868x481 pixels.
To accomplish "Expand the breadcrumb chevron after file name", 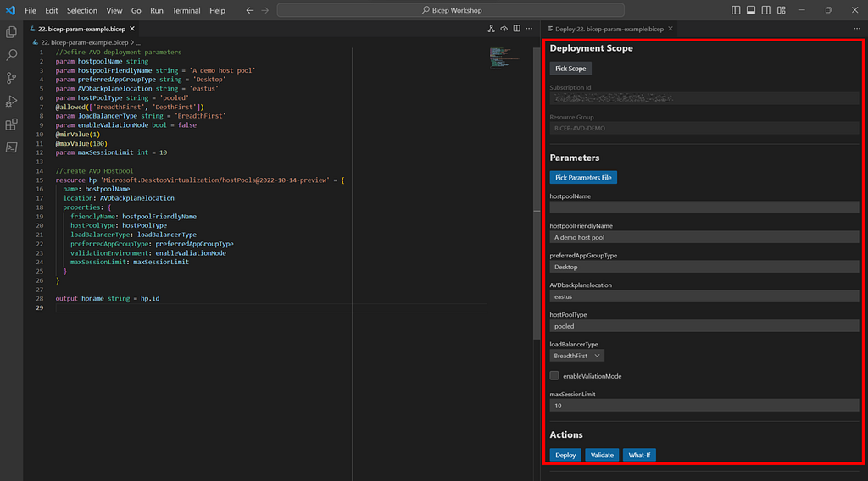I will pos(132,42).
